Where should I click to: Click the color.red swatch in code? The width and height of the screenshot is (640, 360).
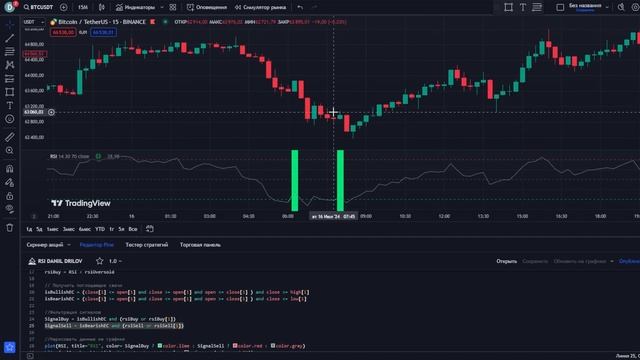[x=235, y=346]
